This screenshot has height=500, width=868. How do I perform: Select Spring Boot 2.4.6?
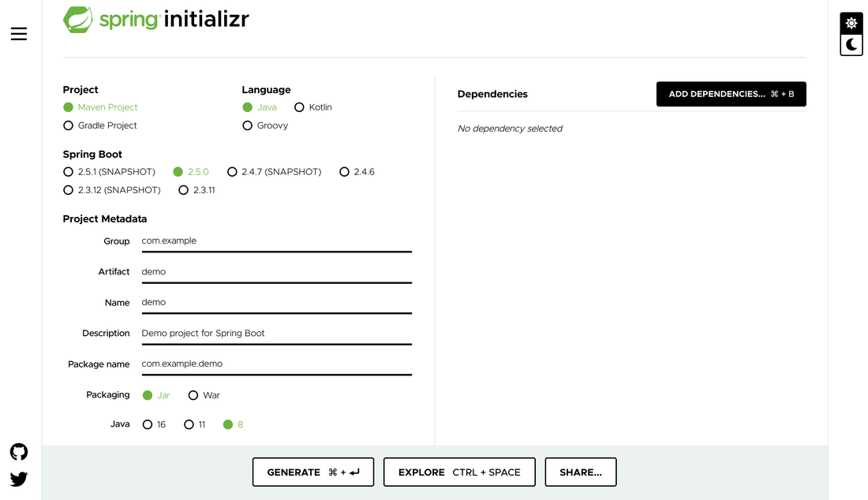click(357, 172)
